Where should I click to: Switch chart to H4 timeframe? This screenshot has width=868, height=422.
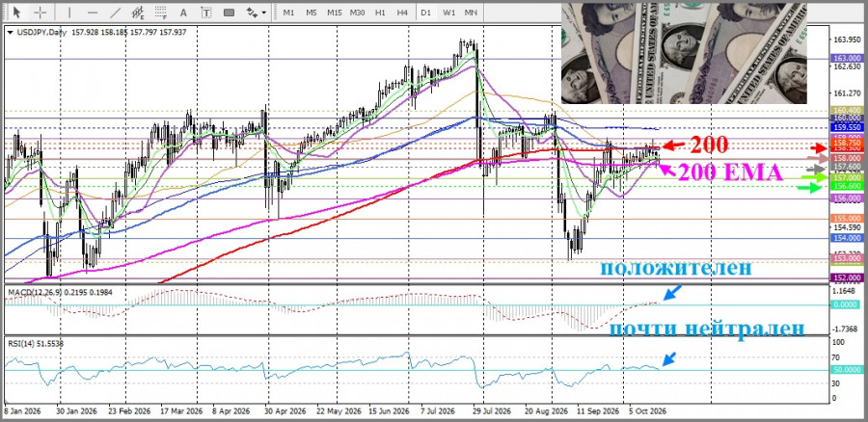(402, 12)
